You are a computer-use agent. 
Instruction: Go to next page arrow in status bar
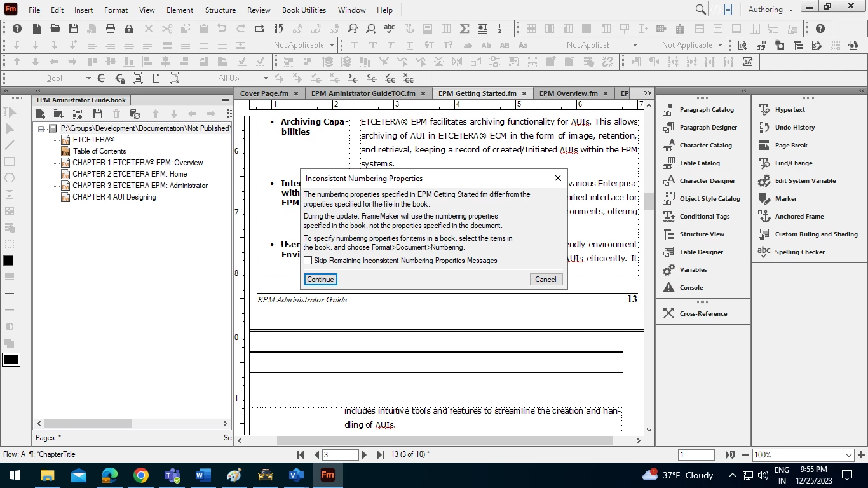coord(364,455)
